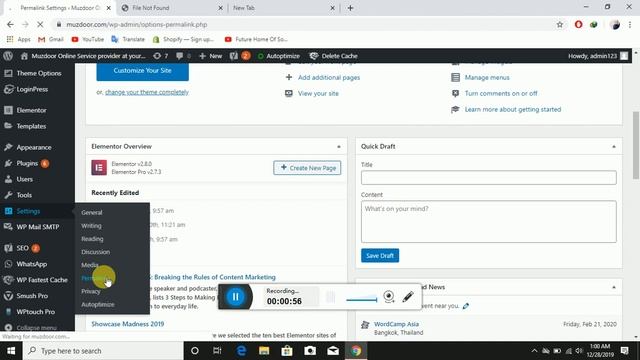Select Writing in Settings submenu
The height and width of the screenshot is (360, 640).
coord(91,226)
